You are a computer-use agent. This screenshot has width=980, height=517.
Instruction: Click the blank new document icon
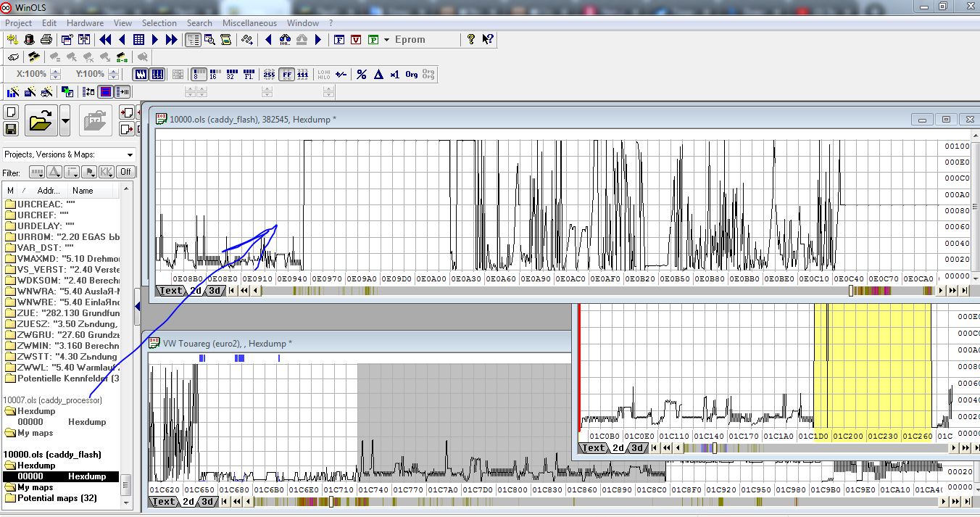[11, 112]
